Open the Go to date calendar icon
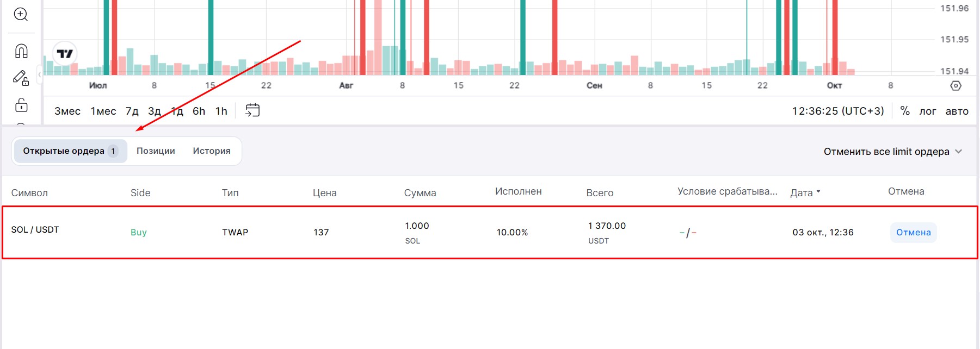The width and height of the screenshot is (980, 349). coord(252,110)
